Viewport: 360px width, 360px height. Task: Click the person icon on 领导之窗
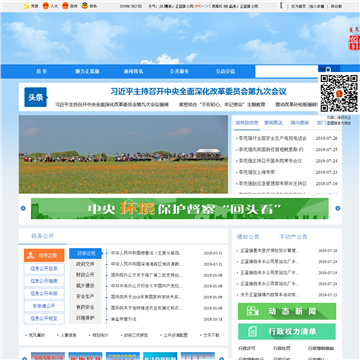31,256
